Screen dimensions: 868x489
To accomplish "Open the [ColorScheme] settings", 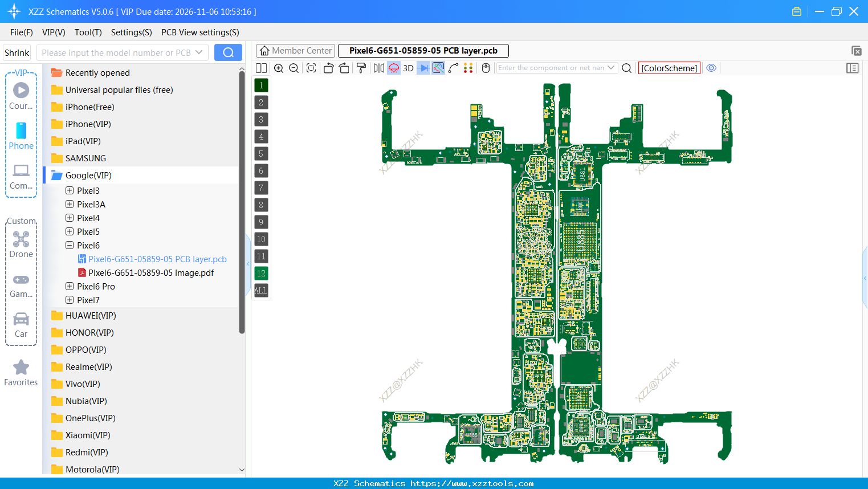I will pyautogui.click(x=669, y=68).
